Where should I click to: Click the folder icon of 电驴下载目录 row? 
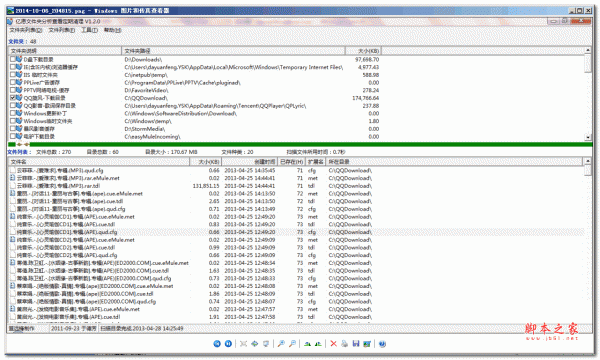(19, 136)
